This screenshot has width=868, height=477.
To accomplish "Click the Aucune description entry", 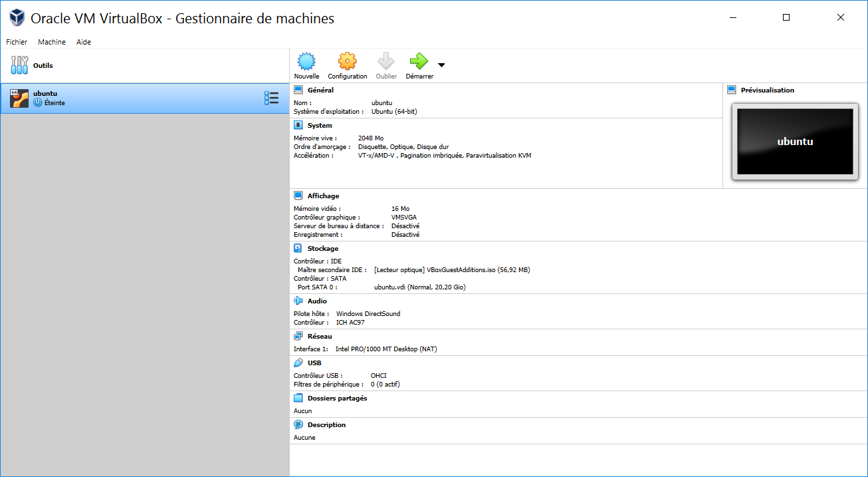I will tap(304, 437).
